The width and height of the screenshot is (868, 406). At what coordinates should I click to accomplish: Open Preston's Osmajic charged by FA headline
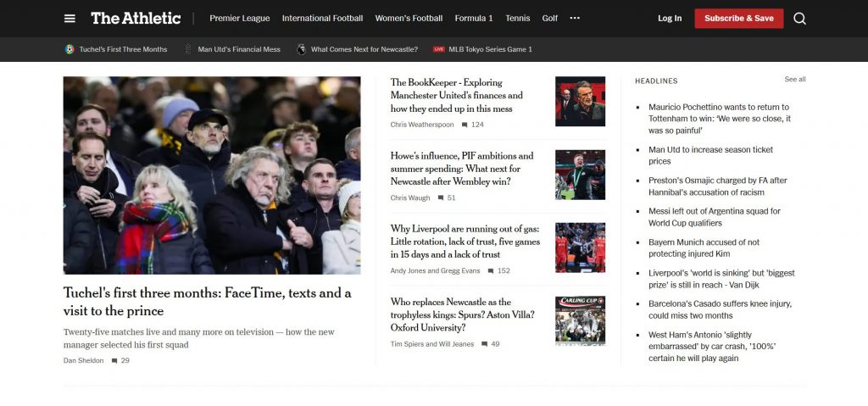[717, 186]
